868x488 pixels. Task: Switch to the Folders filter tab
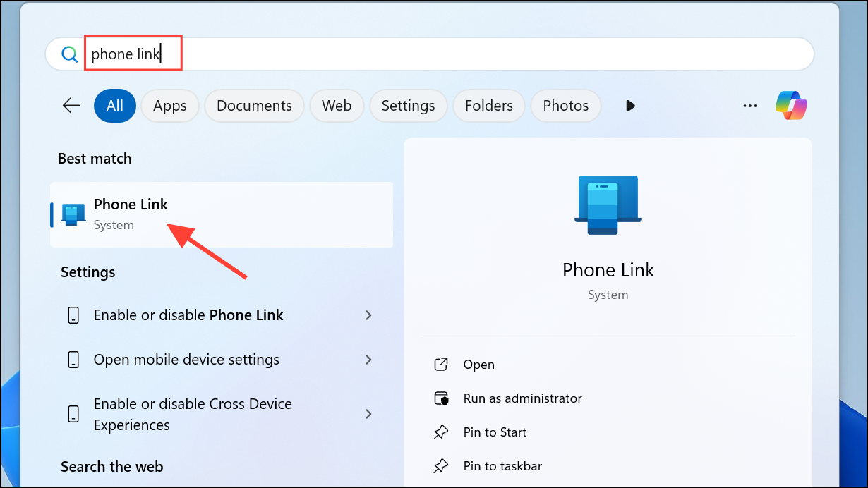click(488, 106)
